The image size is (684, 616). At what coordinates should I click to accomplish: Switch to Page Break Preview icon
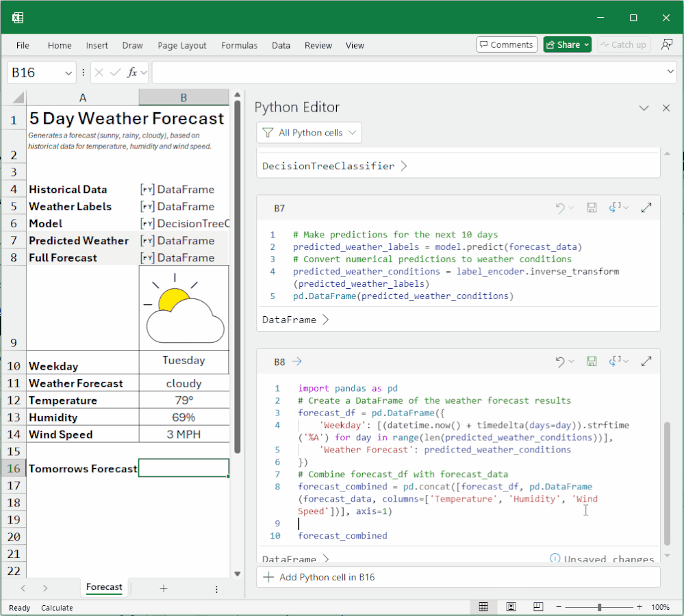coord(538,607)
